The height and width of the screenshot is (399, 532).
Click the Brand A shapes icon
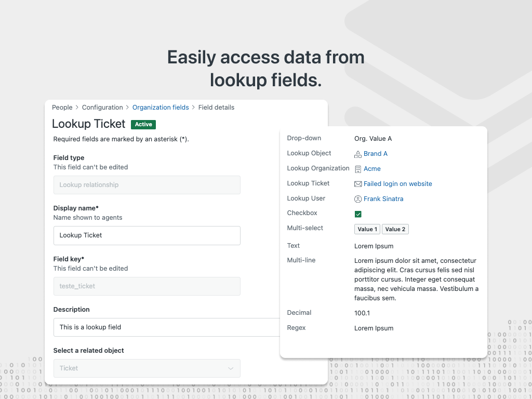coord(358,154)
